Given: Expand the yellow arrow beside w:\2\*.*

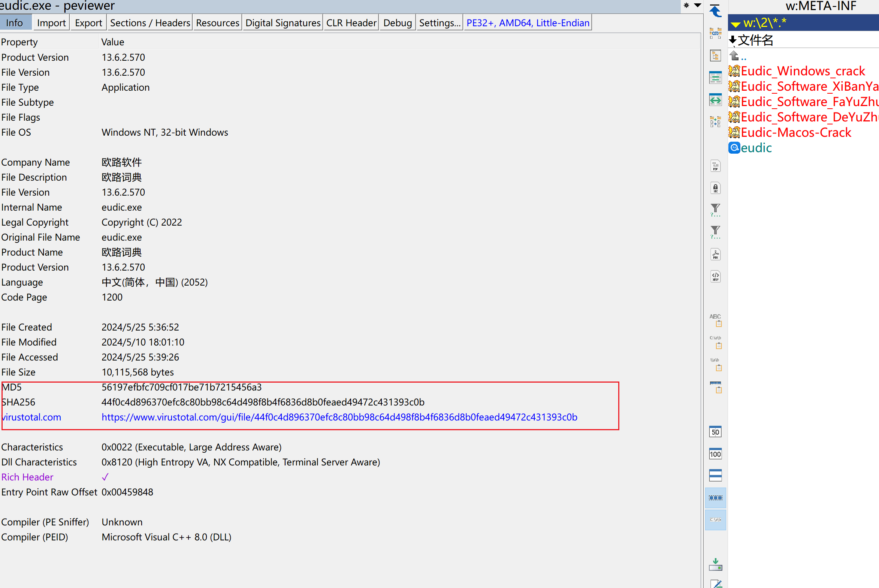Looking at the screenshot, I should (x=735, y=24).
